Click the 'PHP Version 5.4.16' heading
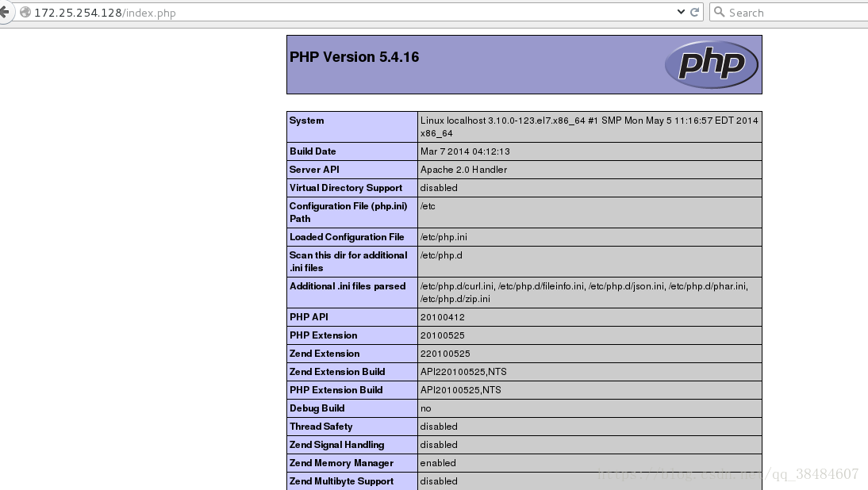The height and width of the screenshot is (490, 868). (x=355, y=57)
